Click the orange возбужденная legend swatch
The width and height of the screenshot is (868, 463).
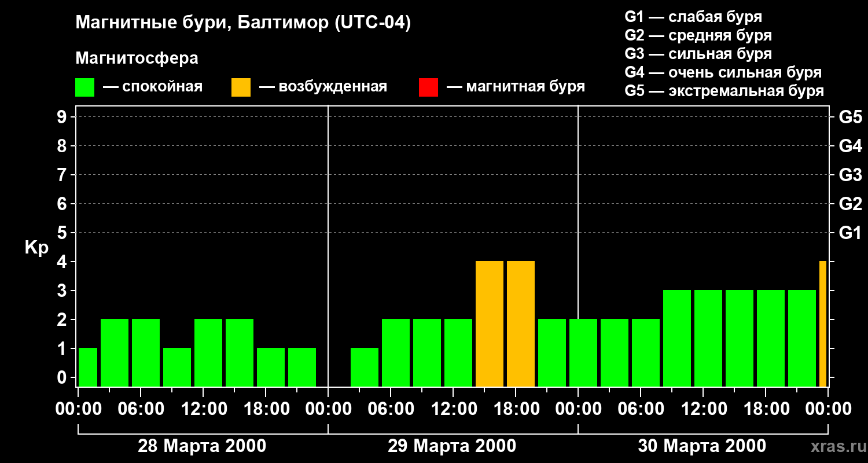pyautogui.click(x=241, y=87)
